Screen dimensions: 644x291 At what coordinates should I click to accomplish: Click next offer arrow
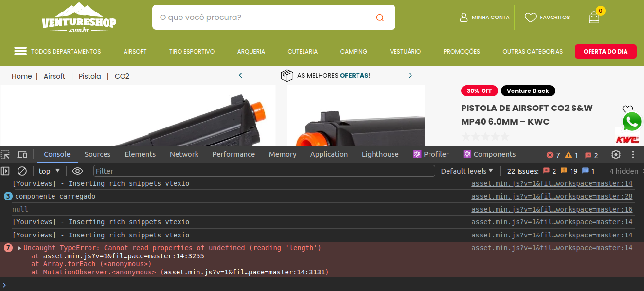pyautogui.click(x=410, y=75)
